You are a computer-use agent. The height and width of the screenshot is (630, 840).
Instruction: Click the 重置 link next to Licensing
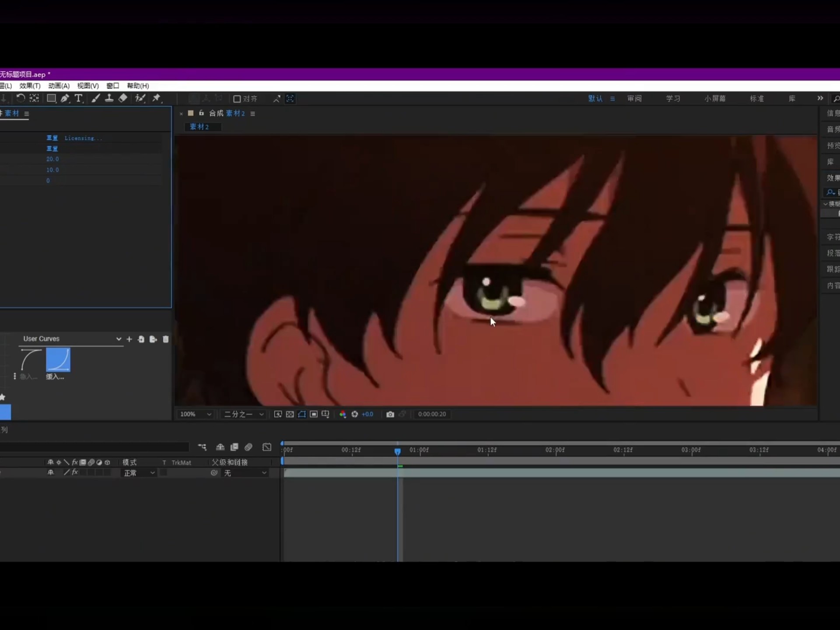pos(52,138)
